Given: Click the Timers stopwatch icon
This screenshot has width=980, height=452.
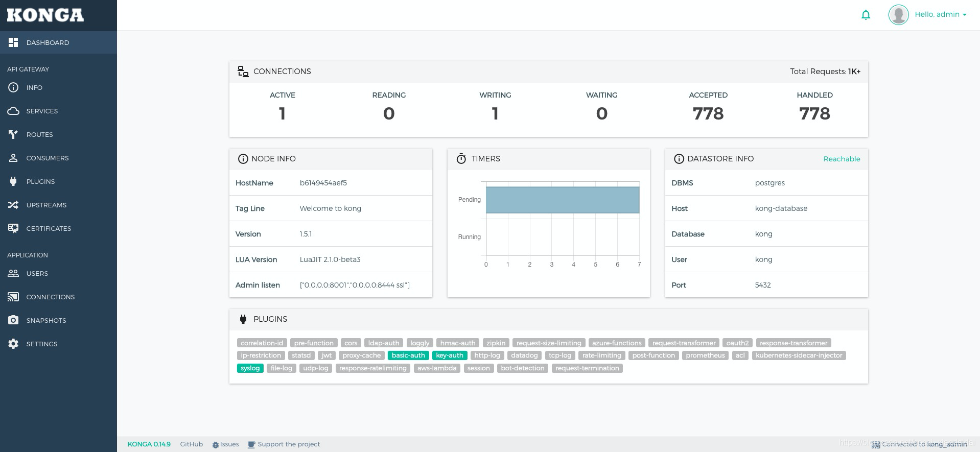Looking at the screenshot, I should coord(461,158).
